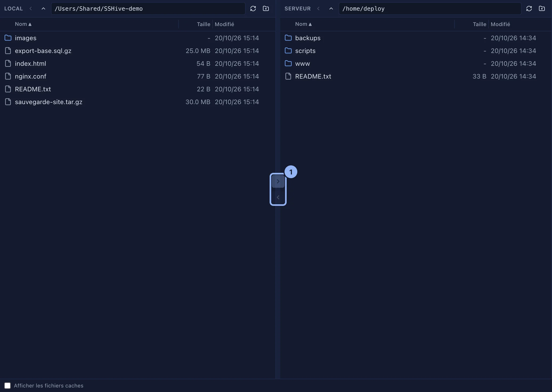Sort local files by Taille column

[204, 24]
